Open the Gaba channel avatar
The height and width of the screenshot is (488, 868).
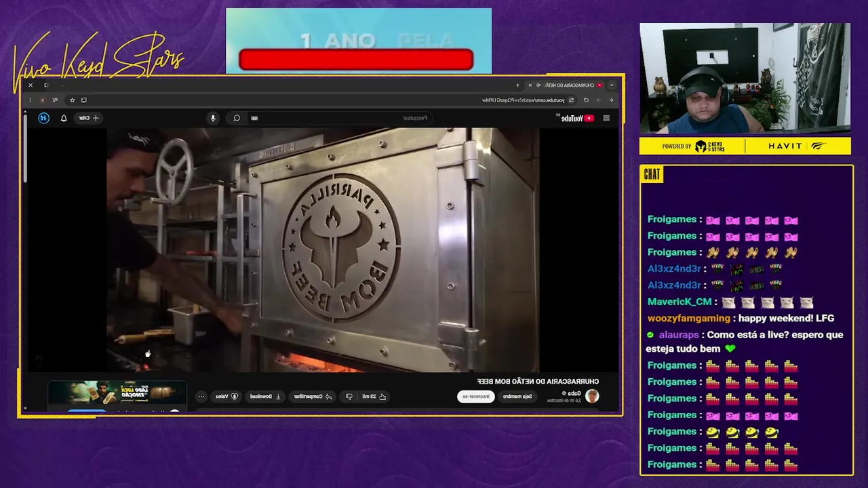pyautogui.click(x=593, y=396)
